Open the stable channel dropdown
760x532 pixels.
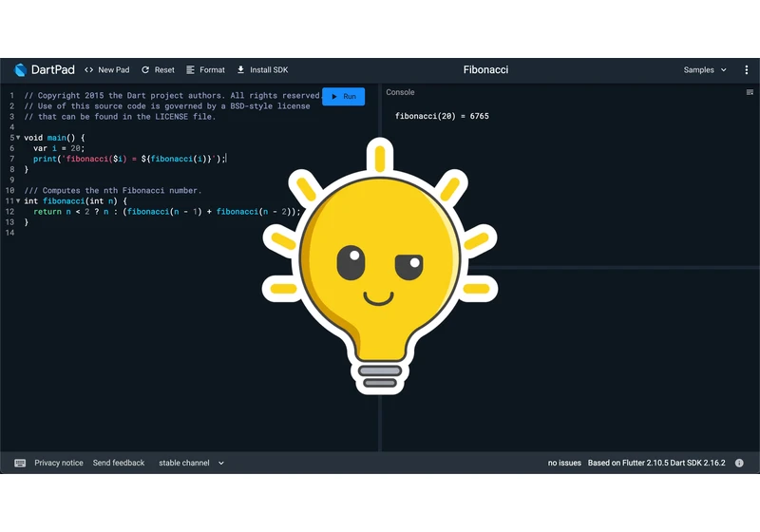(192, 463)
